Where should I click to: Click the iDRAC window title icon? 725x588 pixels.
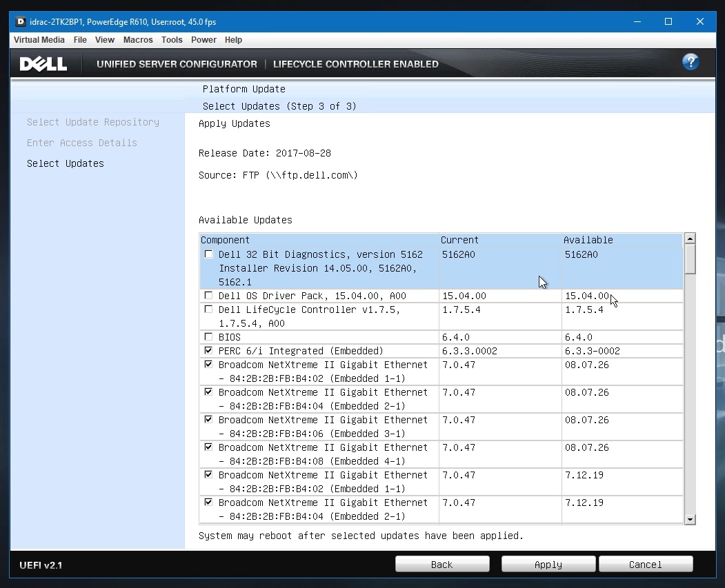pos(20,21)
